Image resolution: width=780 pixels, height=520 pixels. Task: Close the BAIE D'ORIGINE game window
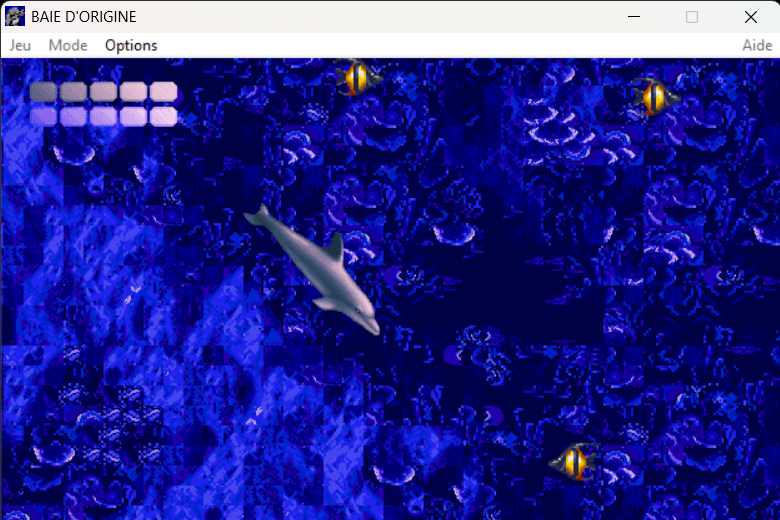click(x=750, y=17)
